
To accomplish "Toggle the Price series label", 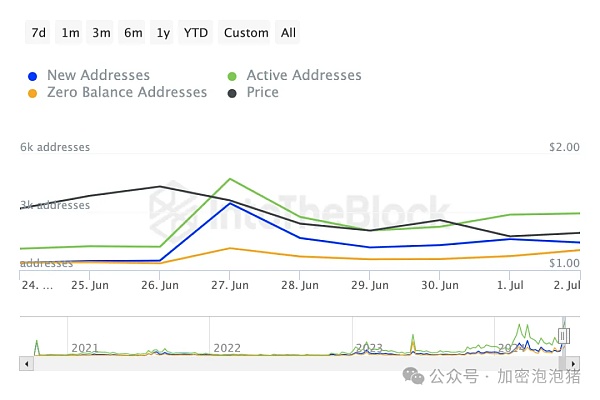I will (263, 92).
